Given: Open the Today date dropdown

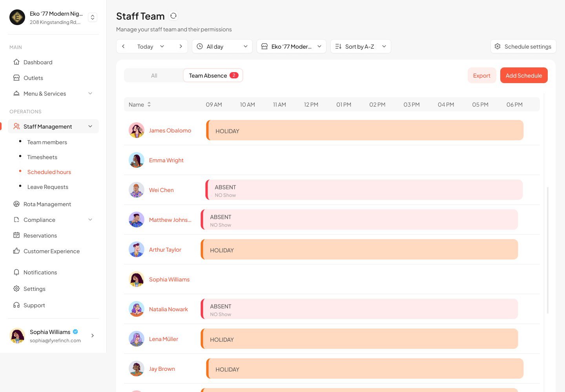Looking at the screenshot, I should pyautogui.click(x=151, y=46).
